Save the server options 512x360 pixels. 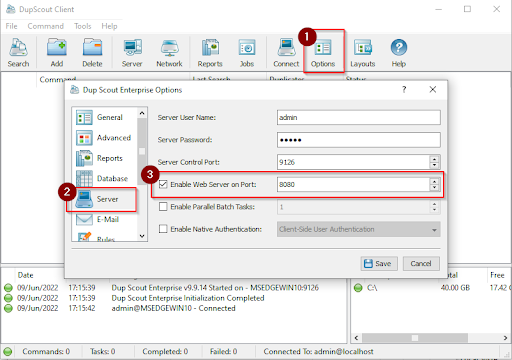(379, 264)
